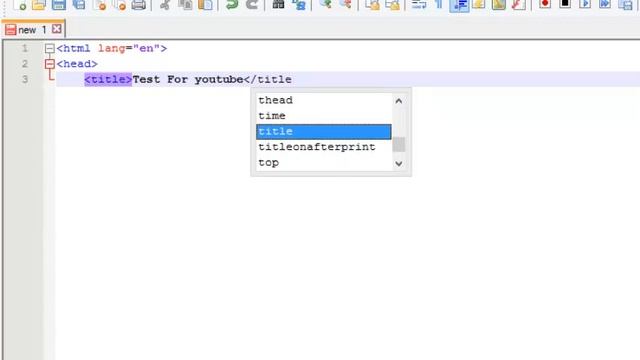The width and height of the screenshot is (640, 360).
Task: Click the </title closing tag text
Action: pos(268,79)
